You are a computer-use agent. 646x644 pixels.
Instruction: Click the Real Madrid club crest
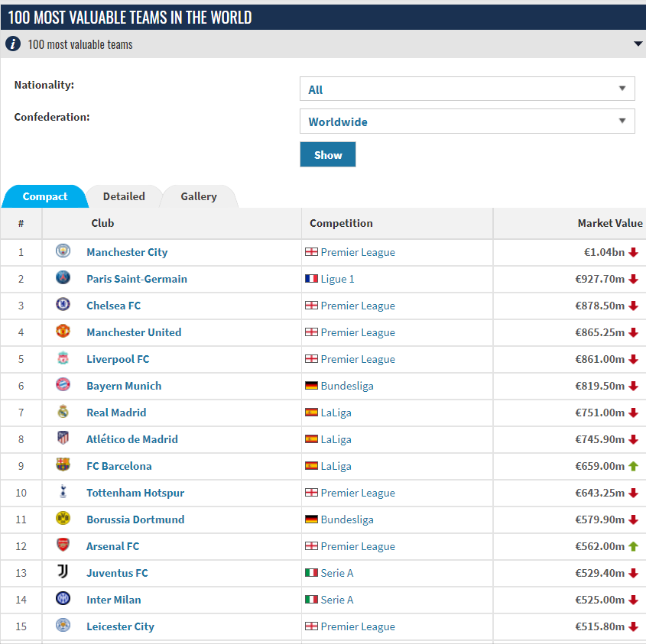pos(63,411)
